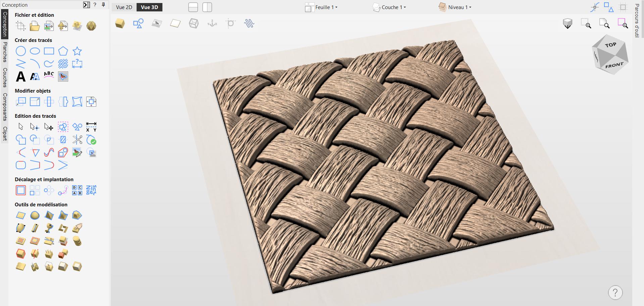This screenshot has height=306, width=644.
Task: Select the draw star tool
Action: click(x=77, y=51)
